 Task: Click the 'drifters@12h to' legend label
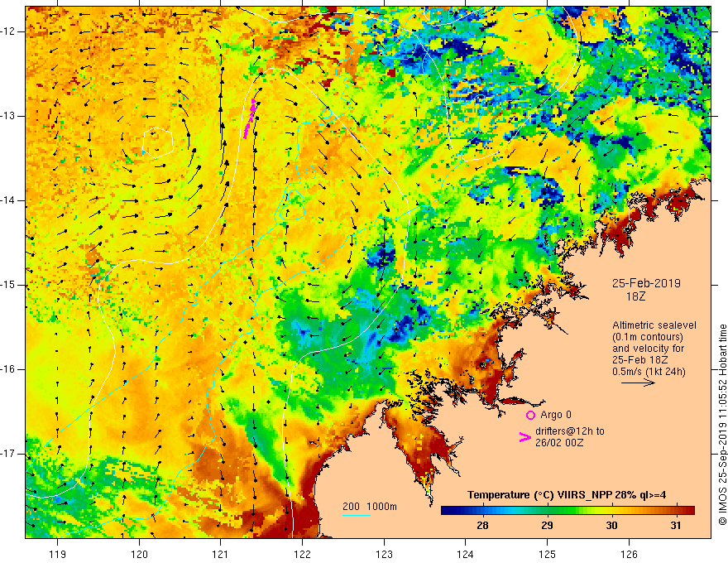(x=570, y=431)
